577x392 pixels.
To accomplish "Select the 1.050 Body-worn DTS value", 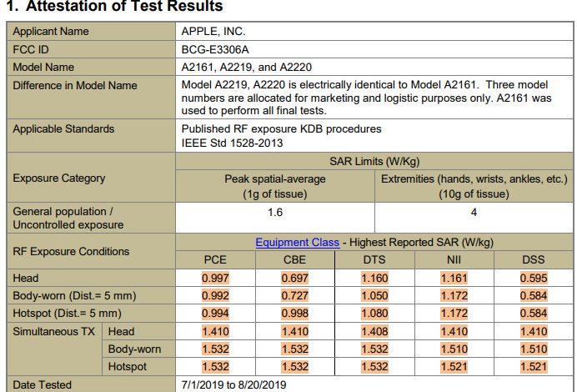I will click(x=374, y=295).
